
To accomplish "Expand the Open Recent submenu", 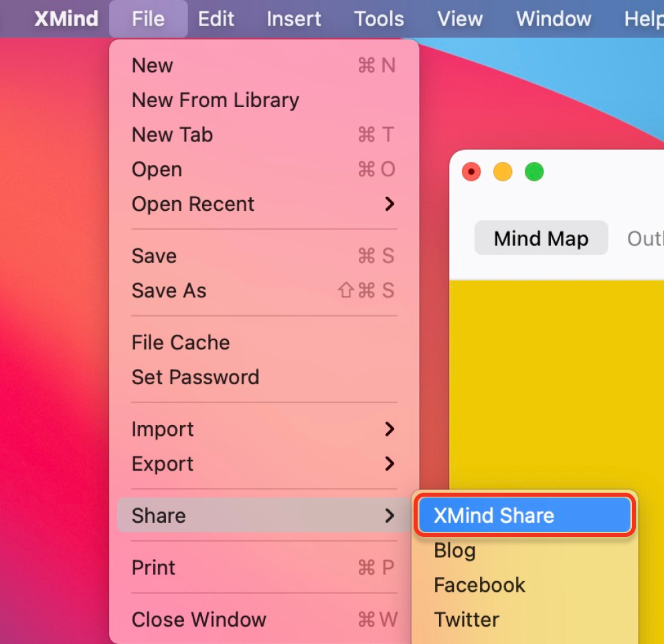I will coord(264,204).
